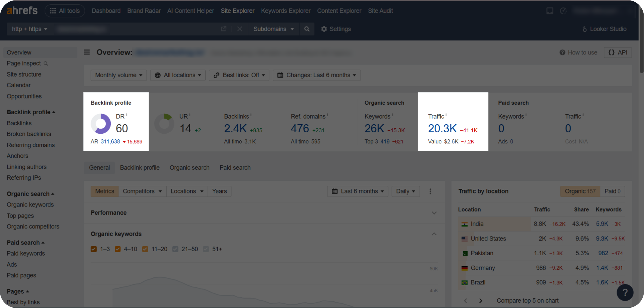Toggle the sidebar hamburger menu
The height and width of the screenshot is (308, 644).
tap(87, 52)
